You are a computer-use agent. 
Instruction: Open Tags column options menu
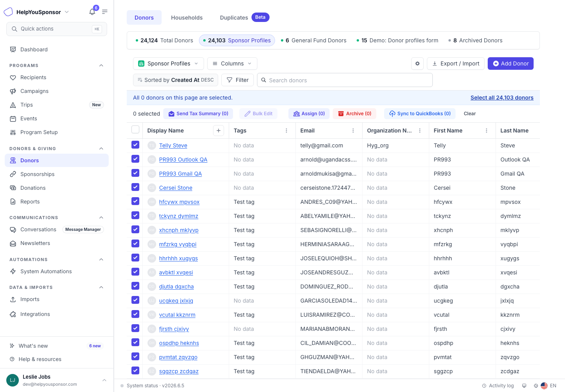pos(286,131)
